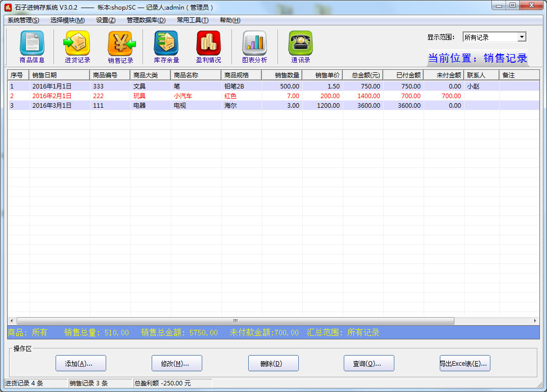Click the 销售总金额: 5750.00 summary text

click(x=179, y=333)
